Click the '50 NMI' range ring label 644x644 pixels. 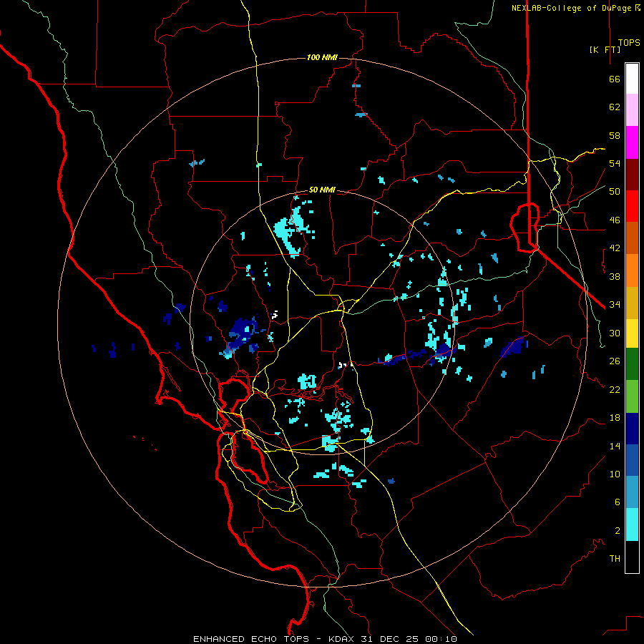[322, 190]
